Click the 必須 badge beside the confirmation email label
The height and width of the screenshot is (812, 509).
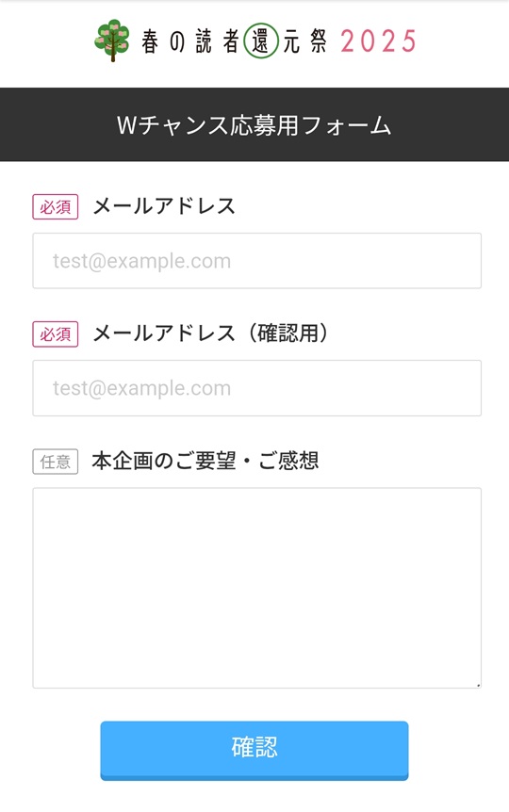coord(56,334)
